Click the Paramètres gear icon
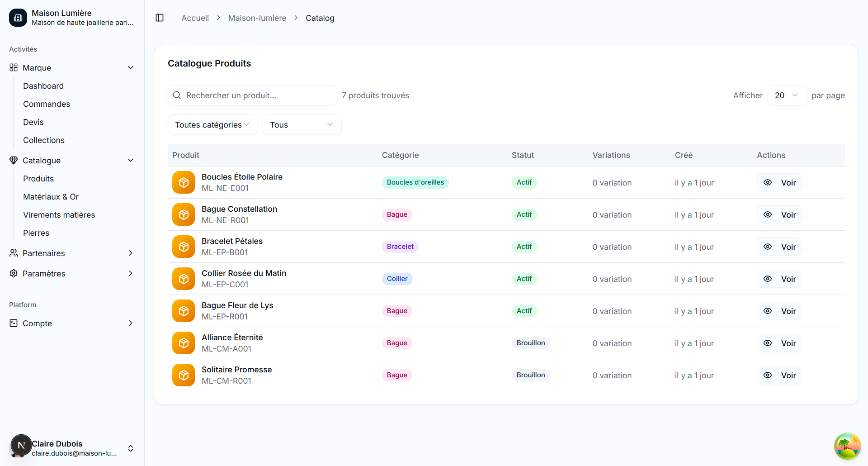 pyautogui.click(x=14, y=274)
